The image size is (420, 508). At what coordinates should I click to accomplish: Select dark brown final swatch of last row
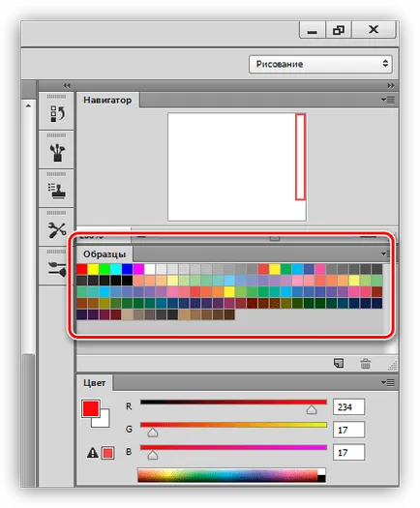[229, 314]
